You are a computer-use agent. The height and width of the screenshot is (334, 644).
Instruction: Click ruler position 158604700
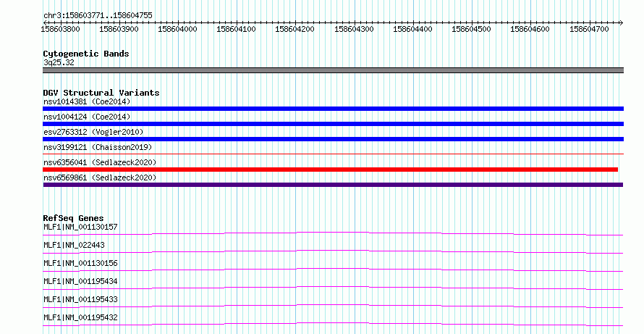pyautogui.click(x=590, y=29)
